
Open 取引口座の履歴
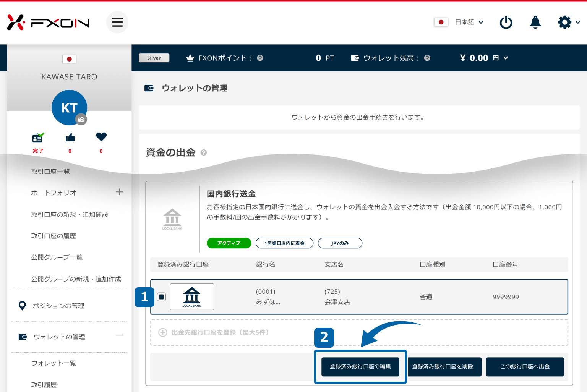pyautogui.click(x=54, y=236)
